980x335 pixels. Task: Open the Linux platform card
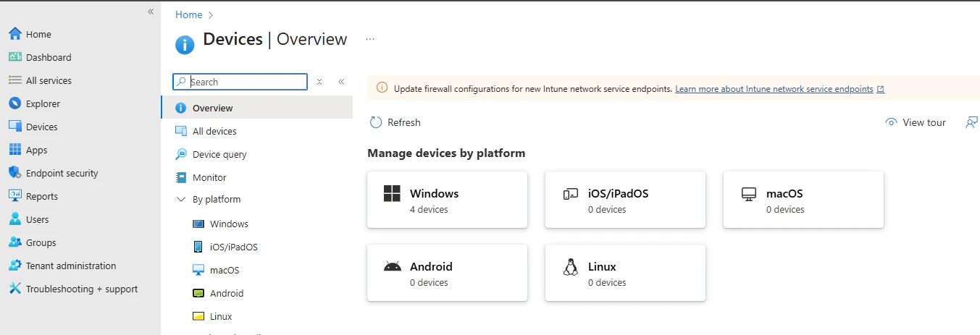coord(625,273)
